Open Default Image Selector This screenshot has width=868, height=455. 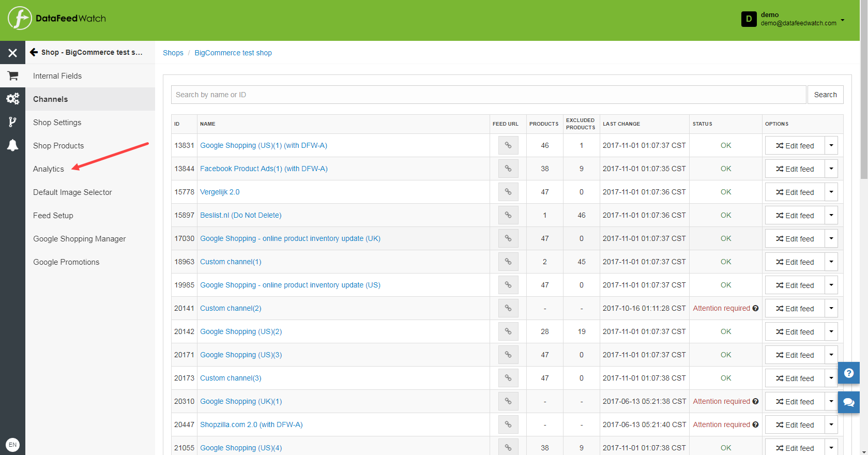coord(90,192)
